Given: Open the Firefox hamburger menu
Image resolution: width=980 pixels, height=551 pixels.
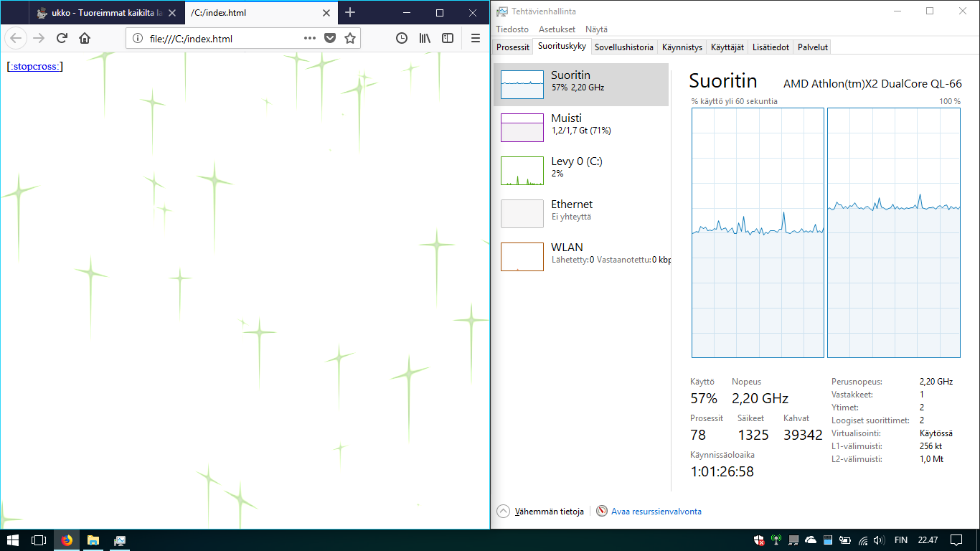Looking at the screenshot, I should (476, 39).
